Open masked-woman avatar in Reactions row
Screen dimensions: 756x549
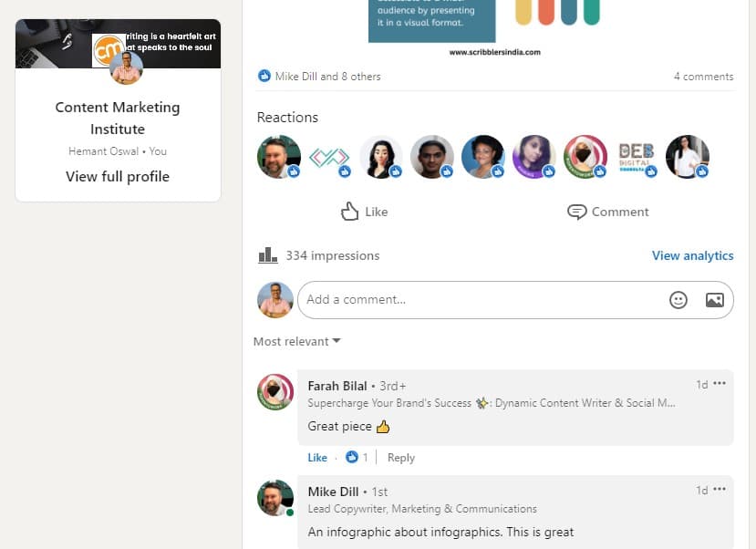point(585,157)
